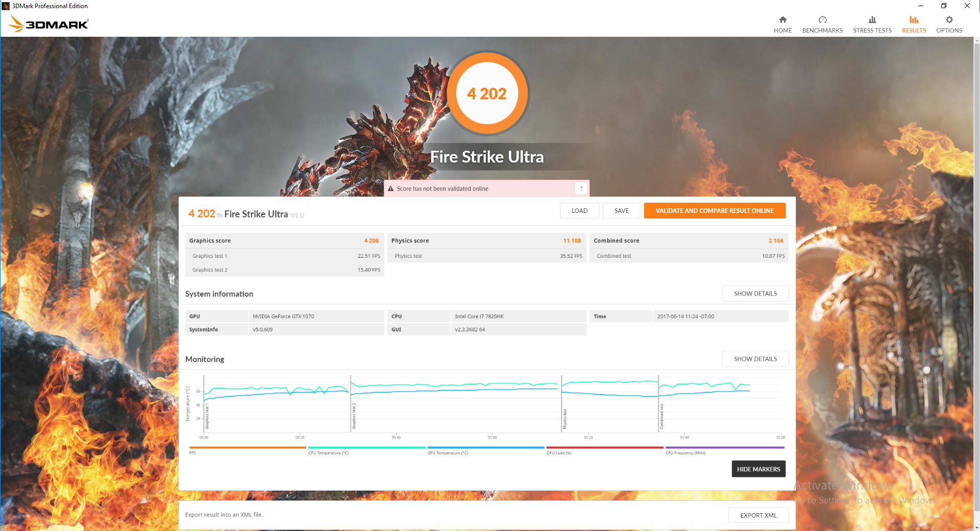Load a saved result file
The width and height of the screenshot is (980, 531).
point(579,211)
